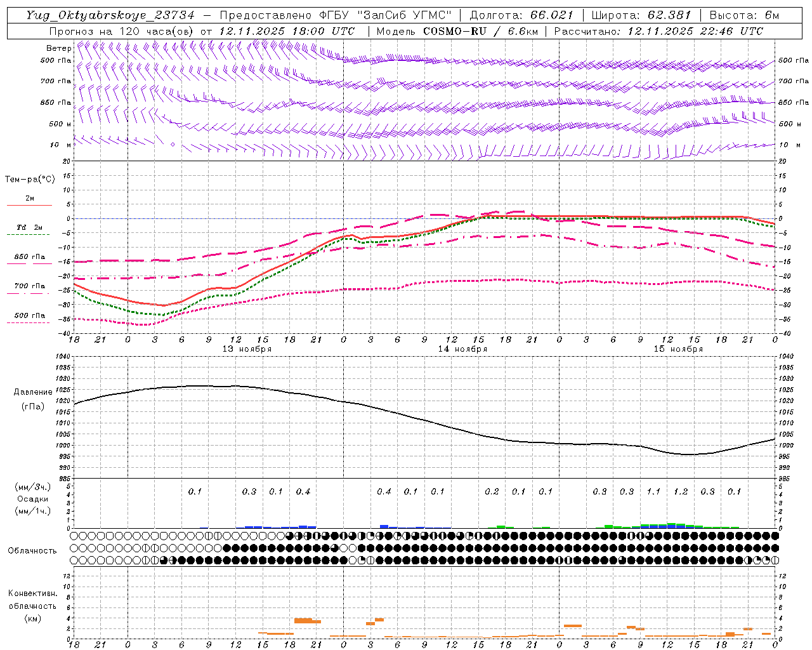Click the Облачность panel label
Image resolution: width=812 pixels, height=650 pixels.
[32, 550]
